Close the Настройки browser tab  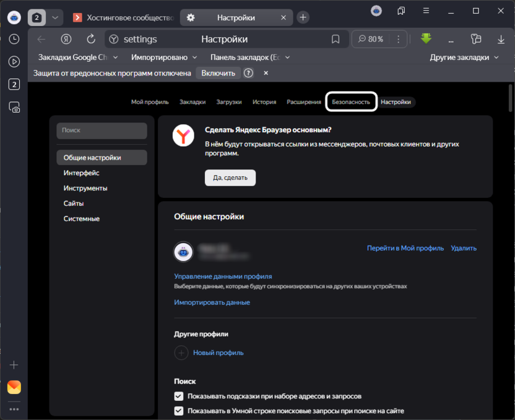[x=283, y=18]
